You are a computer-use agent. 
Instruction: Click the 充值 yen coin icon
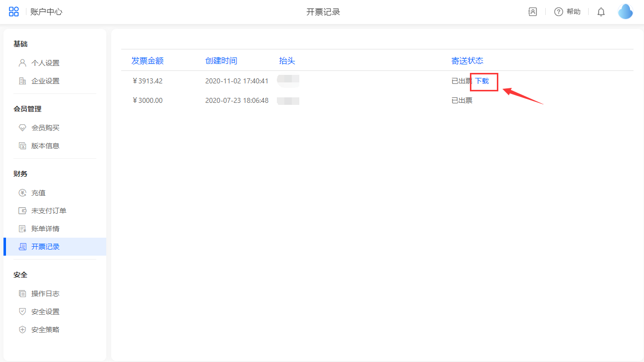pyautogui.click(x=22, y=193)
